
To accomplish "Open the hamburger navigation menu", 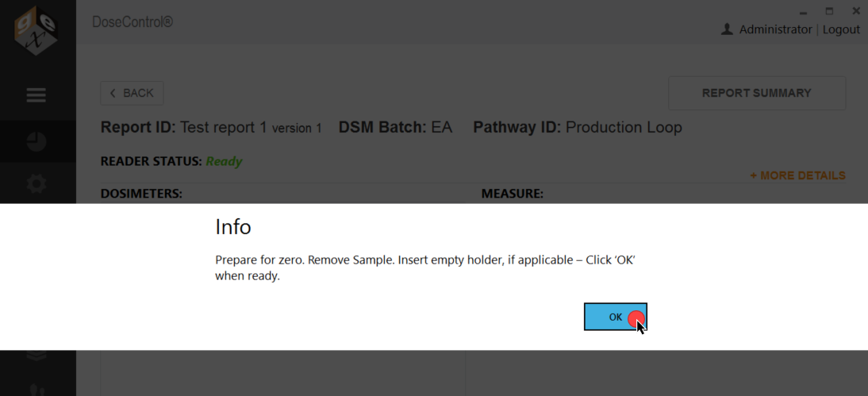I will coord(36,95).
